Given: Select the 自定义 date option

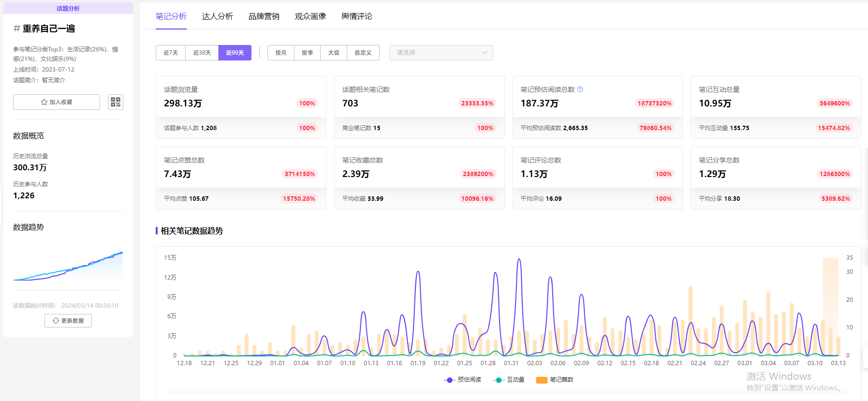Looking at the screenshot, I should pyautogui.click(x=363, y=53).
